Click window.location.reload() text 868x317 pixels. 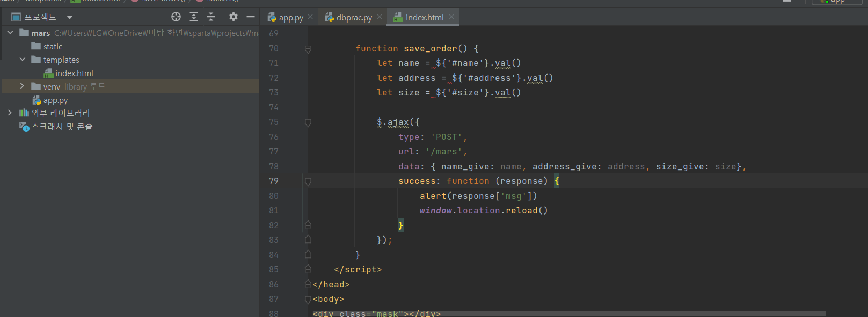[x=484, y=210]
